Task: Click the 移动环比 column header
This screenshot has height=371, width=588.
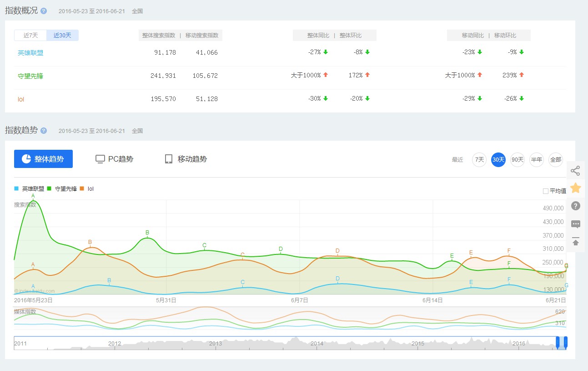Action: (505, 36)
